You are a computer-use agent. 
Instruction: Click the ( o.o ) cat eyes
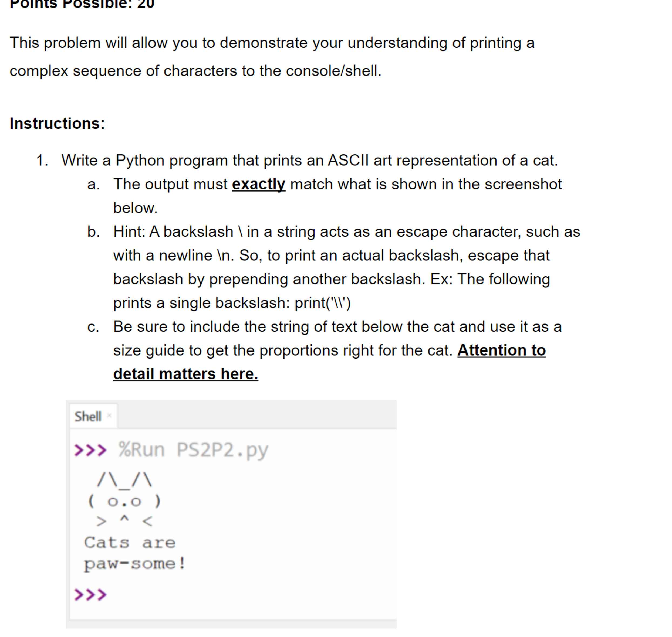[x=124, y=501]
